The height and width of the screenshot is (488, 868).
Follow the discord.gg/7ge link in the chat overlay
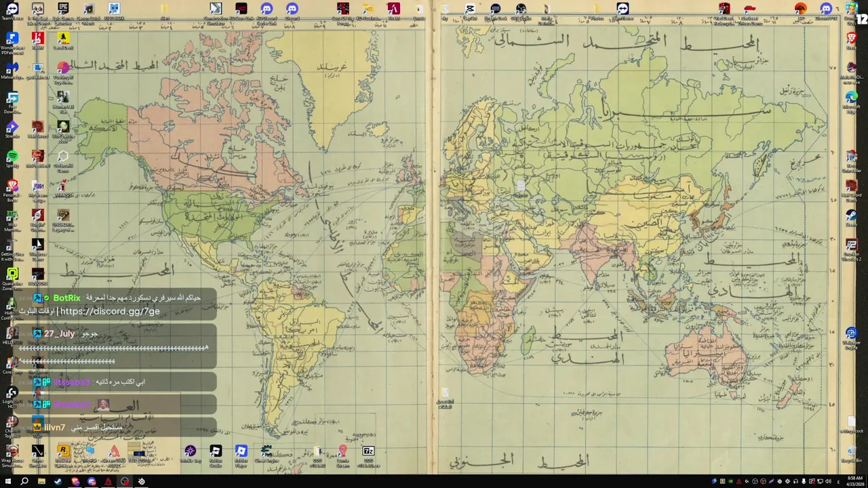[110, 311]
